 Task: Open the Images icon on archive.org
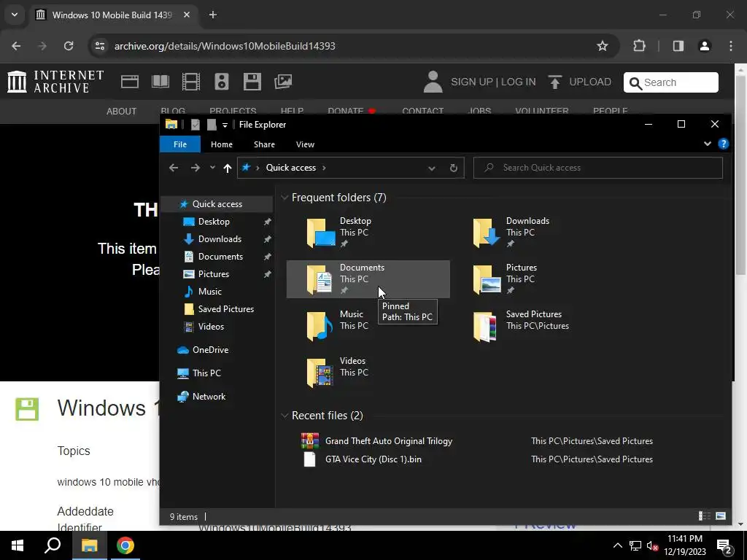click(283, 82)
